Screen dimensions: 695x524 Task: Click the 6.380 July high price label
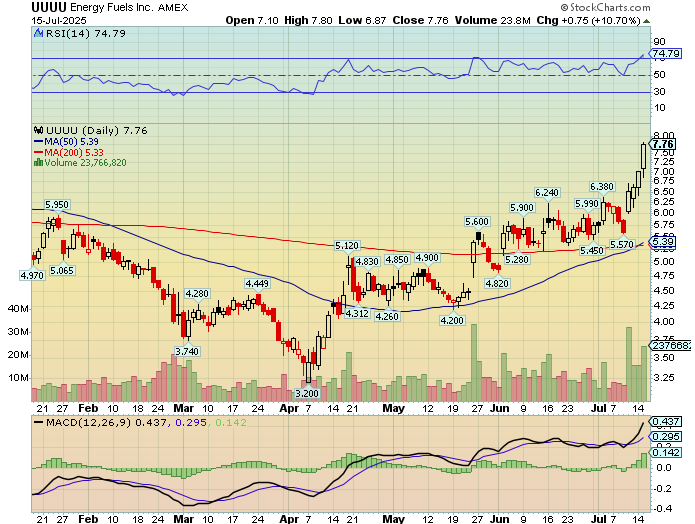click(x=602, y=187)
